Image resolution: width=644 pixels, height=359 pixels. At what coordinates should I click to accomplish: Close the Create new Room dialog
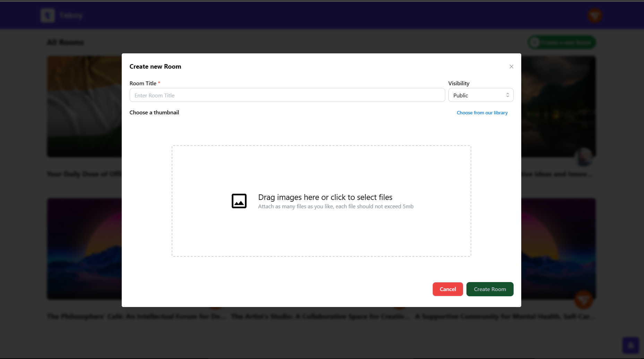pos(511,67)
